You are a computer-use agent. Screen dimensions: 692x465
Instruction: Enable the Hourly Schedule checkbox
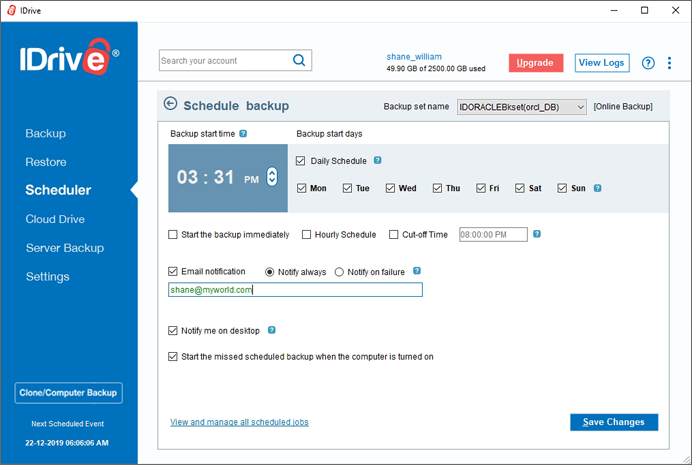[306, 235]
